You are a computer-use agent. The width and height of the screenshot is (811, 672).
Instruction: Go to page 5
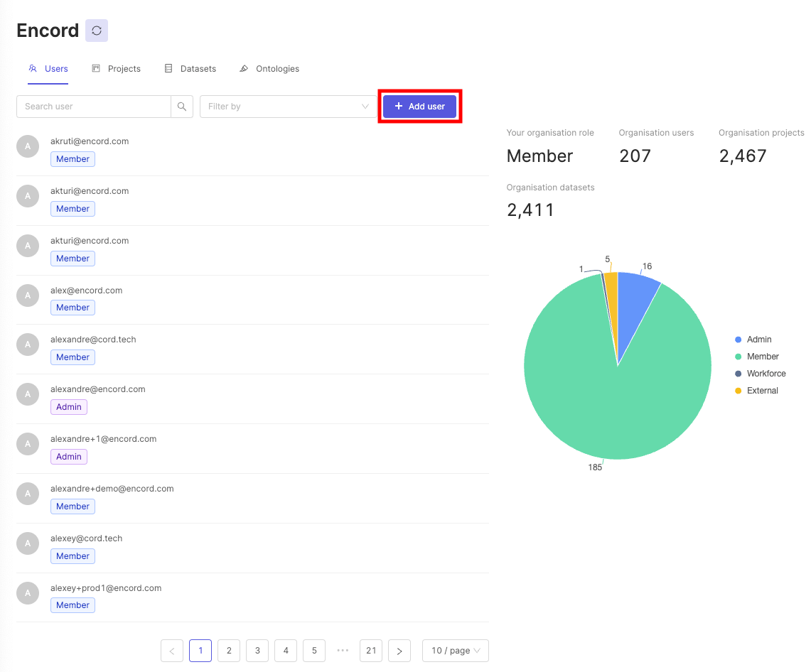(x=314, y=650)
